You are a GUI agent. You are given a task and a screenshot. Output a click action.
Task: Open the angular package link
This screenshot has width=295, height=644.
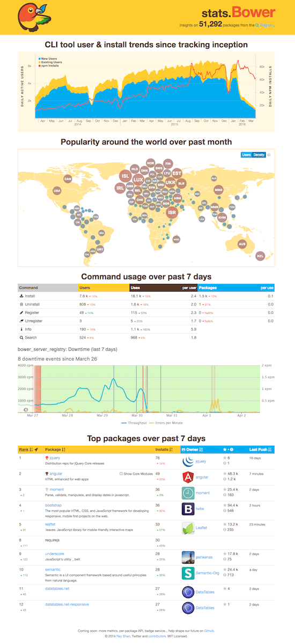pos(55,474)
